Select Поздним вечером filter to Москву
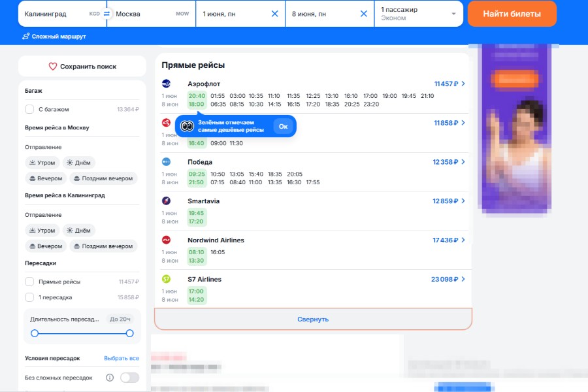The image size is (588, 392). (x=103, y=178)
